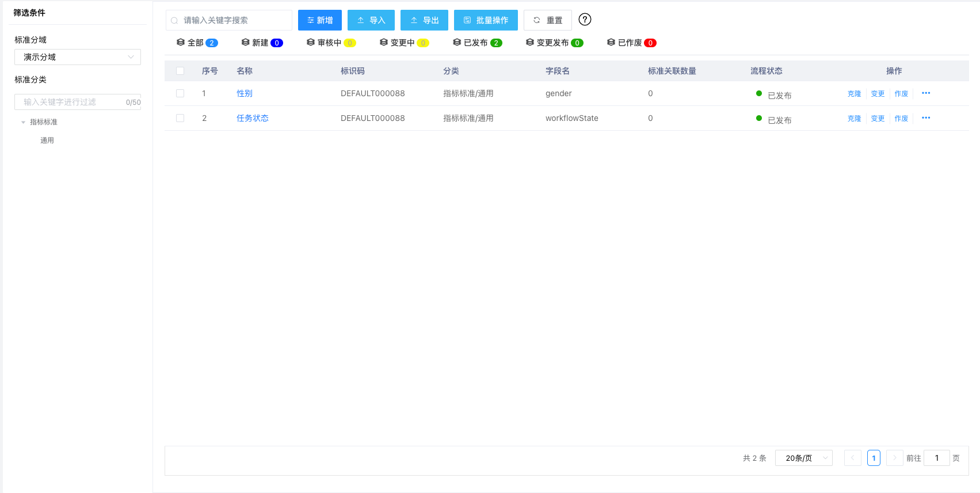Screen dimensions: 980x493
Task: Toggle the select-all header checkbox
Action: coord(180,71)
